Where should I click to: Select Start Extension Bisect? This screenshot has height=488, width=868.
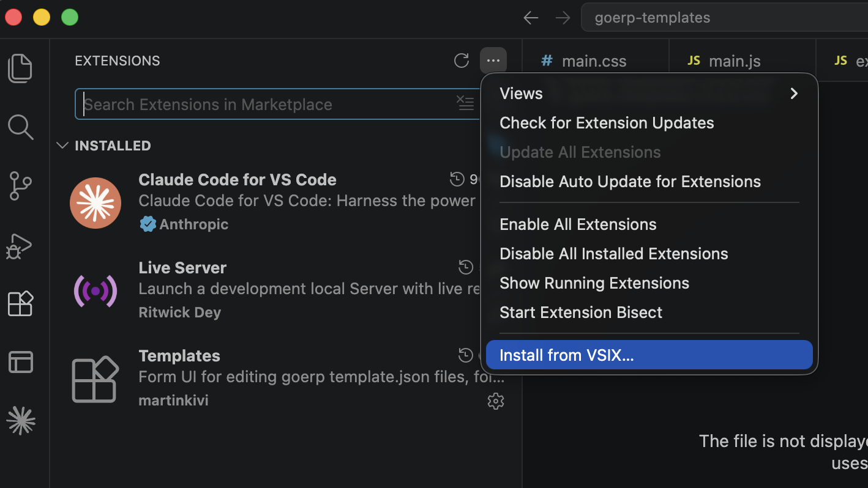pos(649,312)
